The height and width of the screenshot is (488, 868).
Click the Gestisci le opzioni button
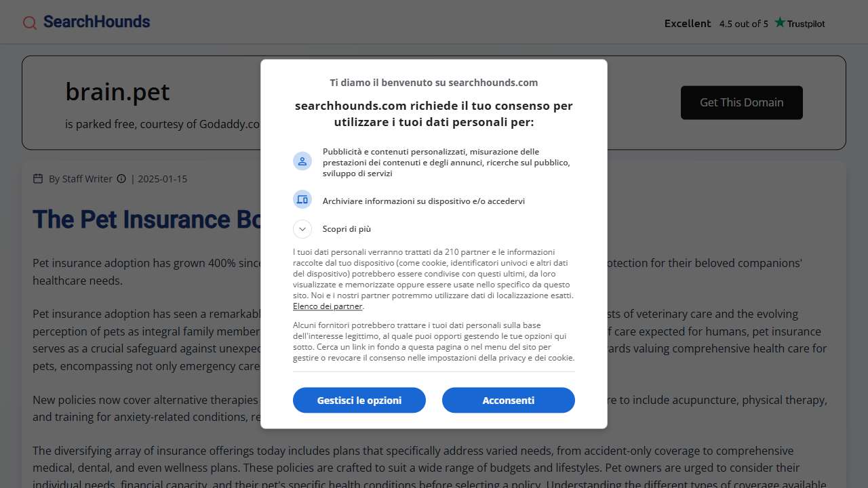pos(359,400)
